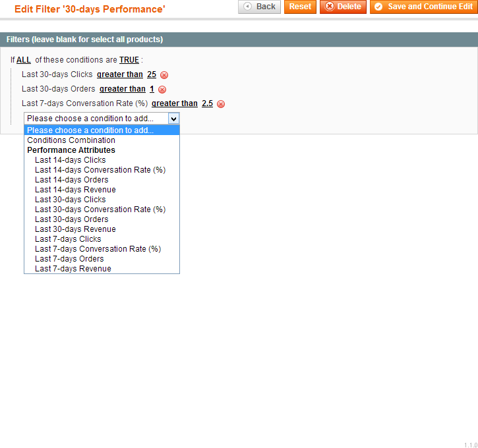Choose Last 7-days Revenue option
The image size is (478, 448).
[x=102, y=269]
